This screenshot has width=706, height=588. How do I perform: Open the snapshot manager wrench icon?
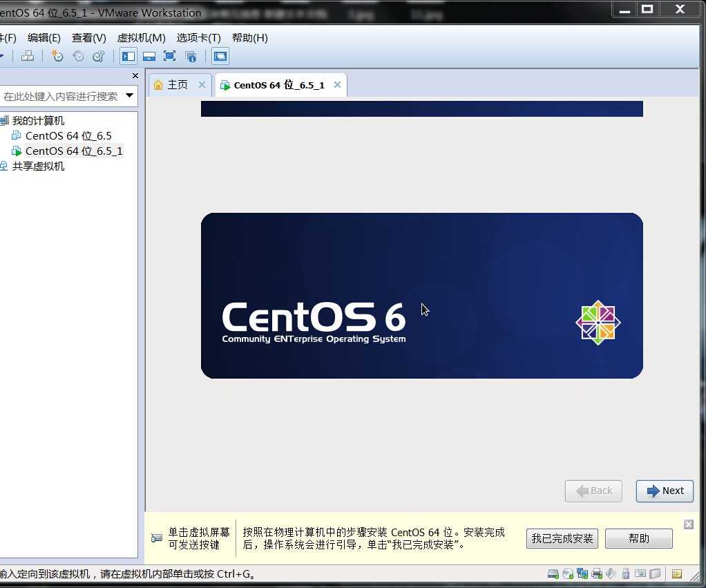(x=99, y=56)
